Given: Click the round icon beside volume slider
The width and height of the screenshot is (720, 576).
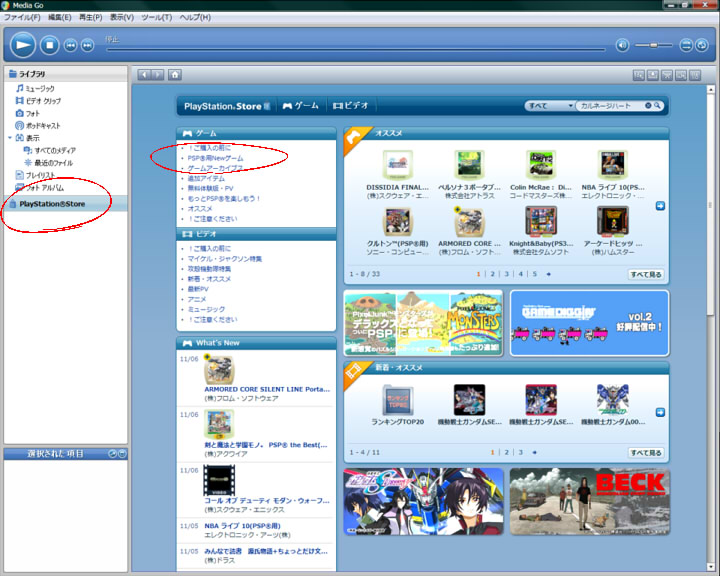Looking at the screenshot, I should point(686,45).
